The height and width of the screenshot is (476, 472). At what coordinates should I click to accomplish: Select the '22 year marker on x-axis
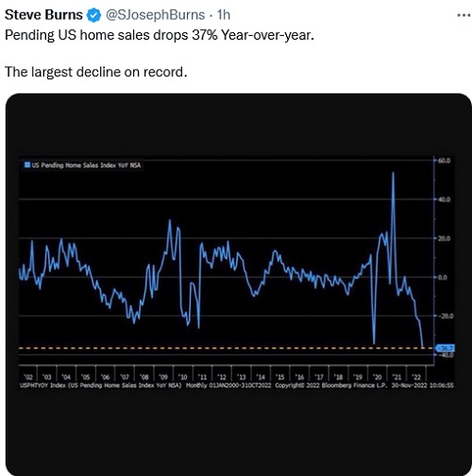coord(416,377)
